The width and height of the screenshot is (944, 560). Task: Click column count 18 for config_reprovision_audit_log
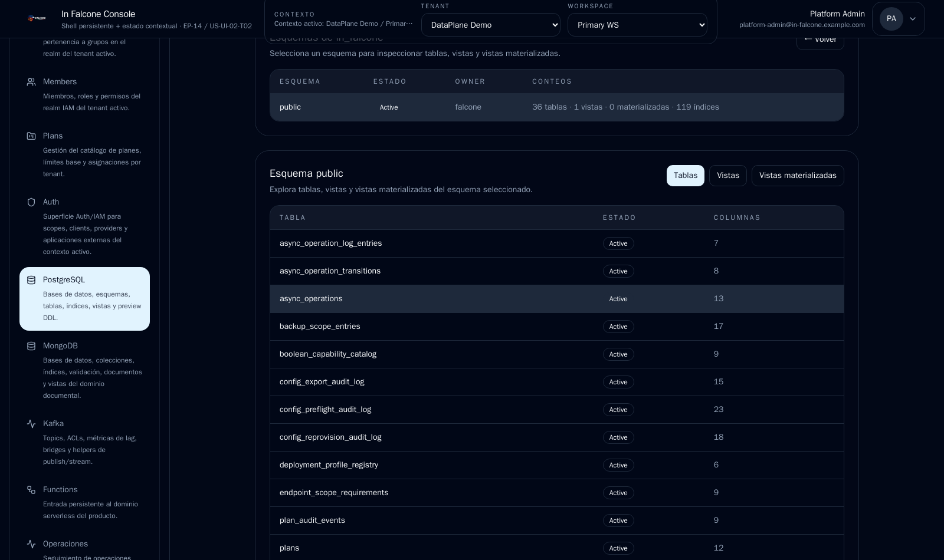pos(719,437)
